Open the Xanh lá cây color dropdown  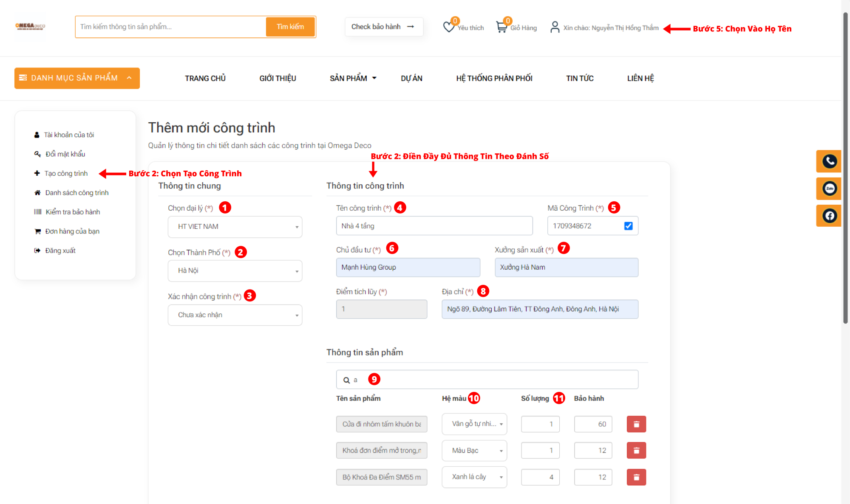(x=474, y=477)
